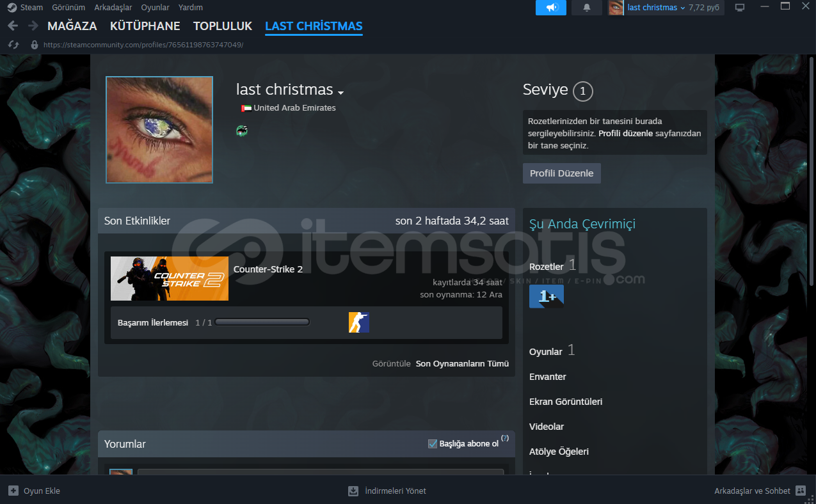Open the Görünüm menu

(x=68, y=8)
